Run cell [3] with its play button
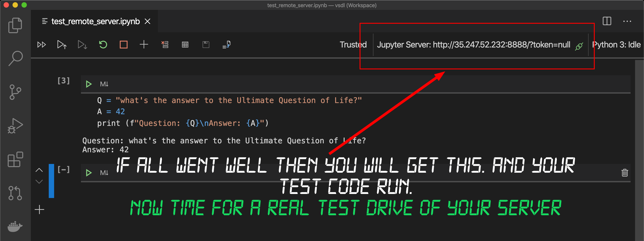644x241 pixels. (89, 84)
